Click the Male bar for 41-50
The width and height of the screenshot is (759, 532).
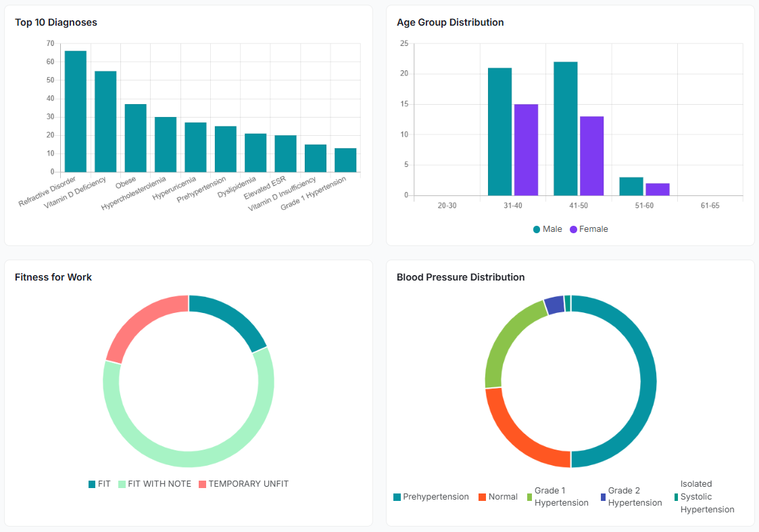point(566,128)
